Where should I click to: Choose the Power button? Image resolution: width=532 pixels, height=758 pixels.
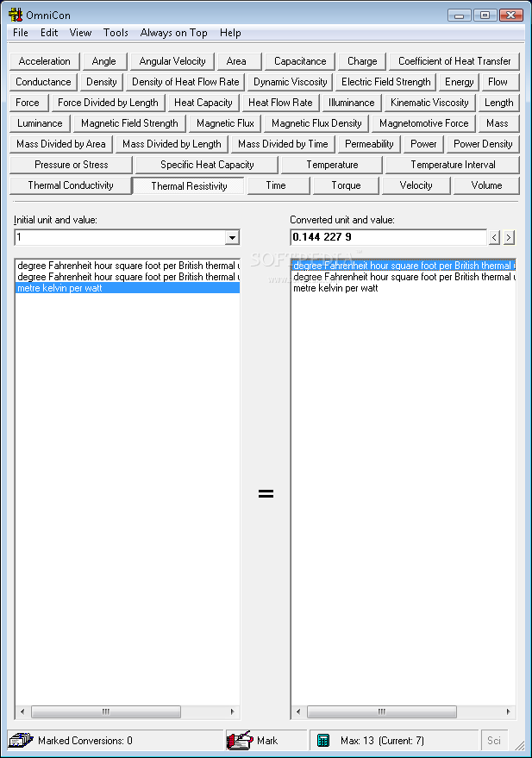(423, 145)
